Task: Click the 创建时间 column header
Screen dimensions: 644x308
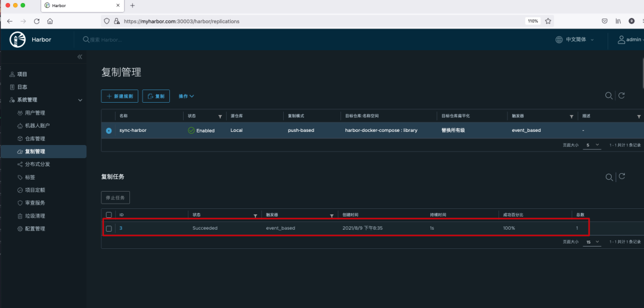Action: click(x=351, y=215)
